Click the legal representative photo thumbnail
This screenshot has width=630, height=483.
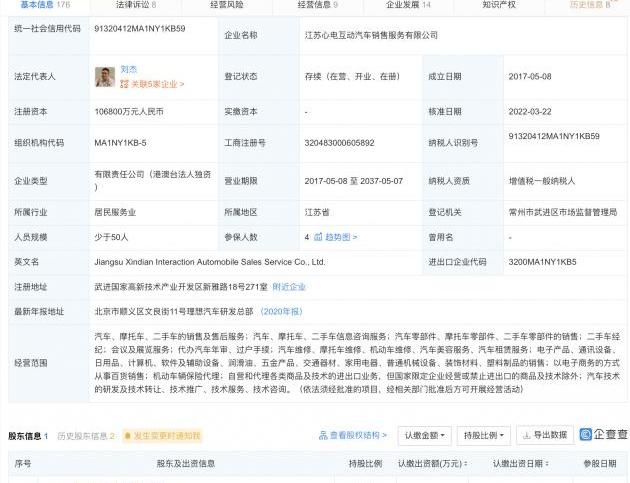point(105,77)
